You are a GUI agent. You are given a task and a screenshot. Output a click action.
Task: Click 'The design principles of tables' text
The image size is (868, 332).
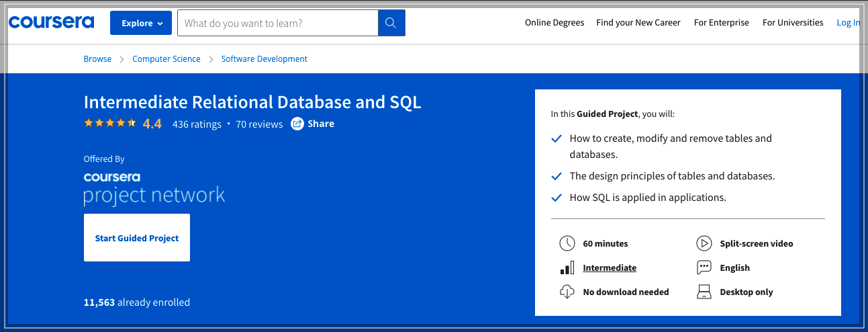click(x=672, y=176)
